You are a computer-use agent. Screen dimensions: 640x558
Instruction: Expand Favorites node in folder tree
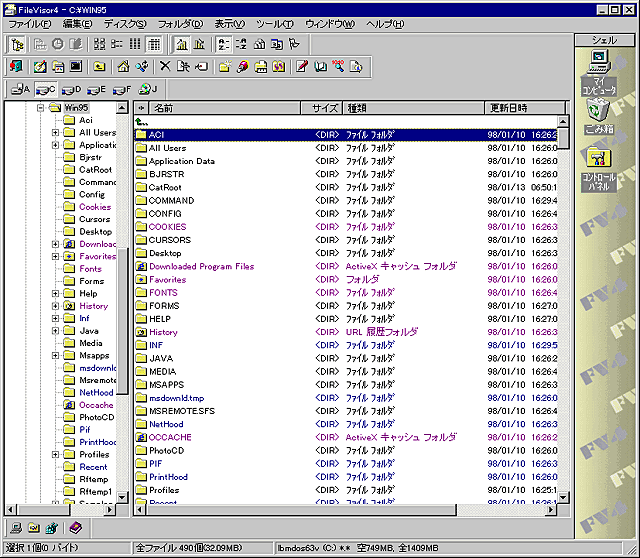[55, 256]
